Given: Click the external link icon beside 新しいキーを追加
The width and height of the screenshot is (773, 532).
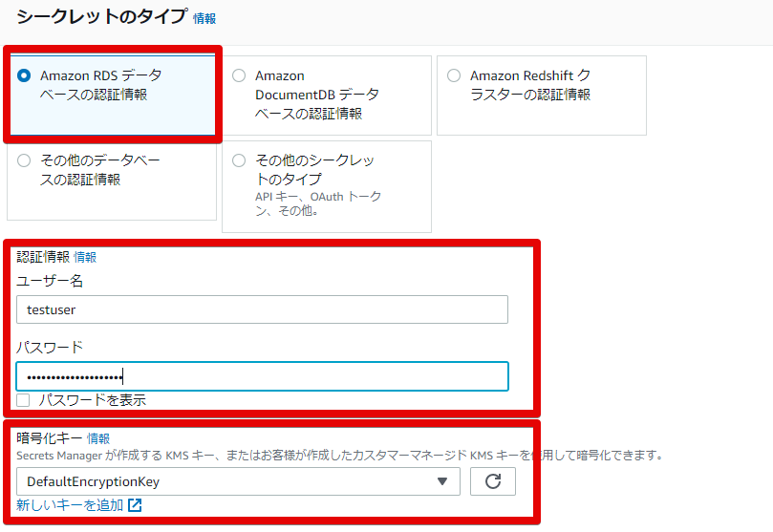Looking at the screenshot, I should point(135,505).
